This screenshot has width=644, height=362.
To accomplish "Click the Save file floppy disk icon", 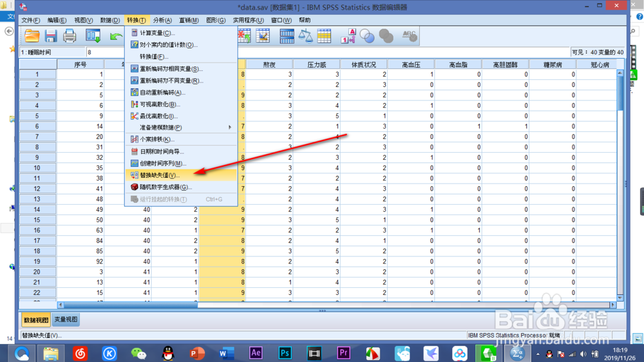I will click(x=51, y=36).
